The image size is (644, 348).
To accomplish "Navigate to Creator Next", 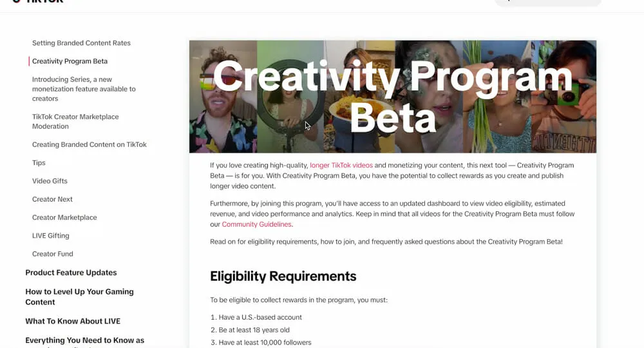I will [x=52, y=199].
